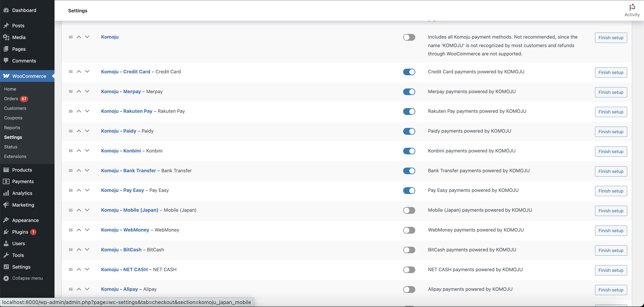Move Komoju - BitCash up with chevron
This screenshot has height=307, width=644.
(79, 249)
